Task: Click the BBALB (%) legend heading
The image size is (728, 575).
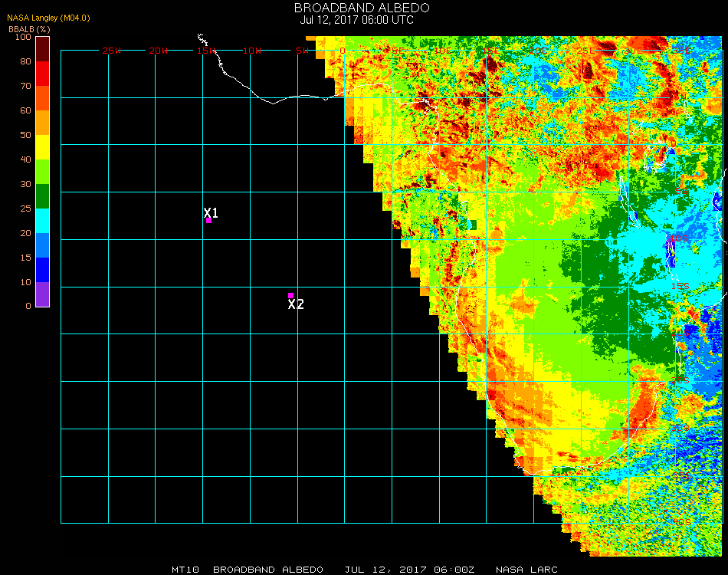Action: (29, 29)
